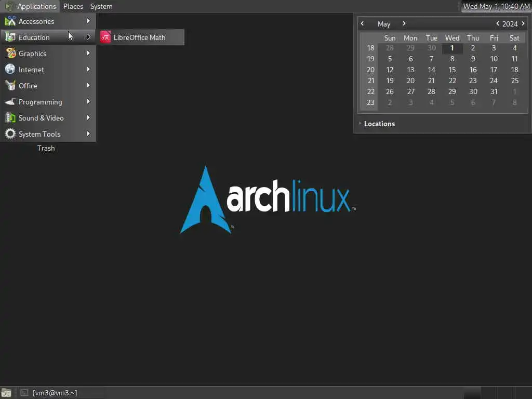
Task: Select May 8 in the calendar
Action: [x=452, y=59]
